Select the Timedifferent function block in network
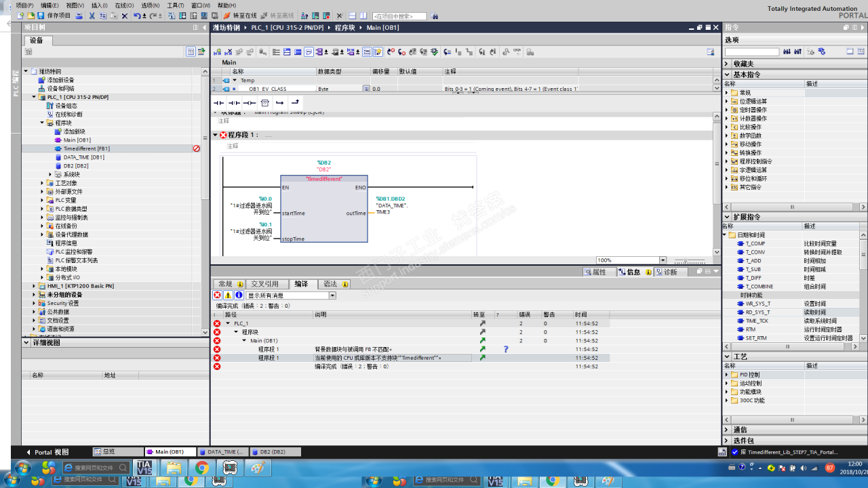 (324, 209)
